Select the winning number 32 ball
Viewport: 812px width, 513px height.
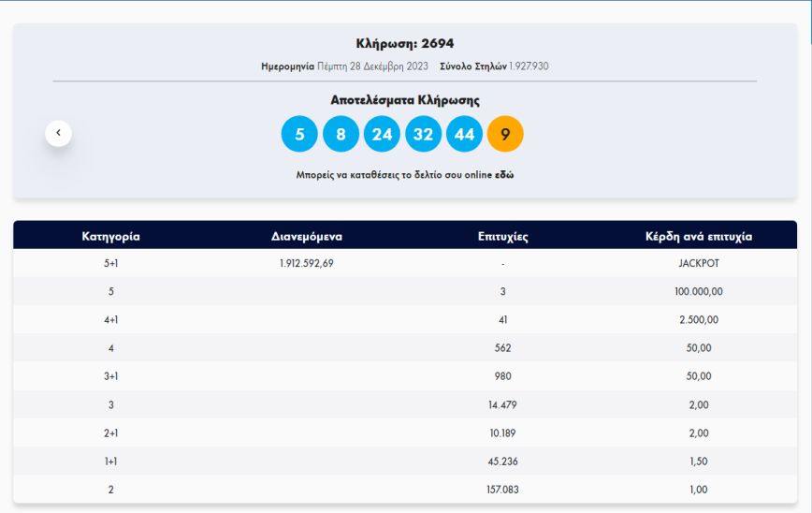423,134
